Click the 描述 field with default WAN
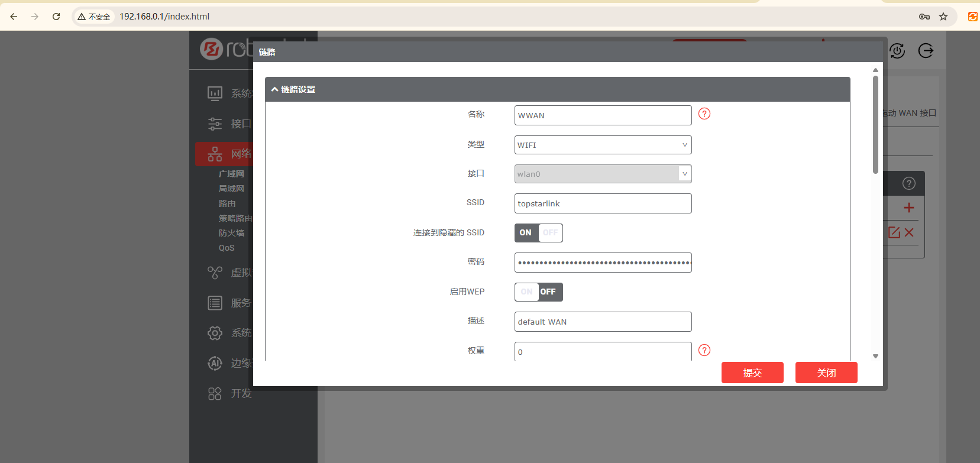Screen dimensions: 980x463 pyautogui.click(x=603, y=322)
